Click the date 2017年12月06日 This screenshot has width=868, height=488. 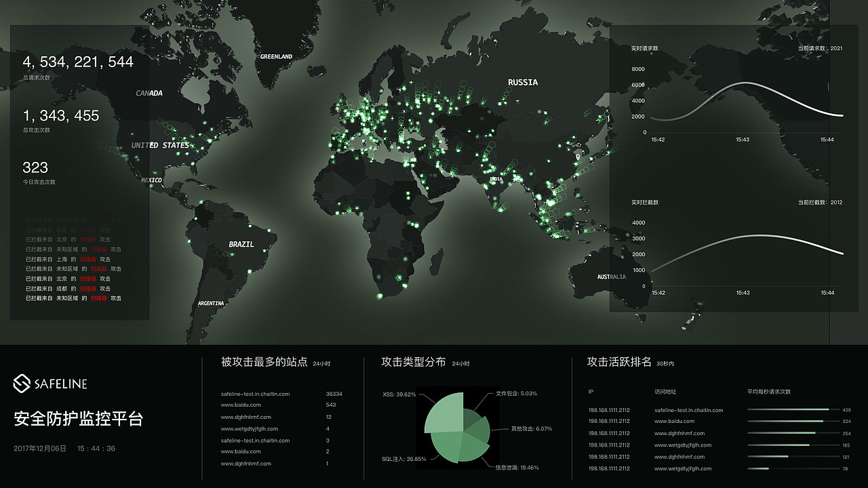click(x=40, y=448)
